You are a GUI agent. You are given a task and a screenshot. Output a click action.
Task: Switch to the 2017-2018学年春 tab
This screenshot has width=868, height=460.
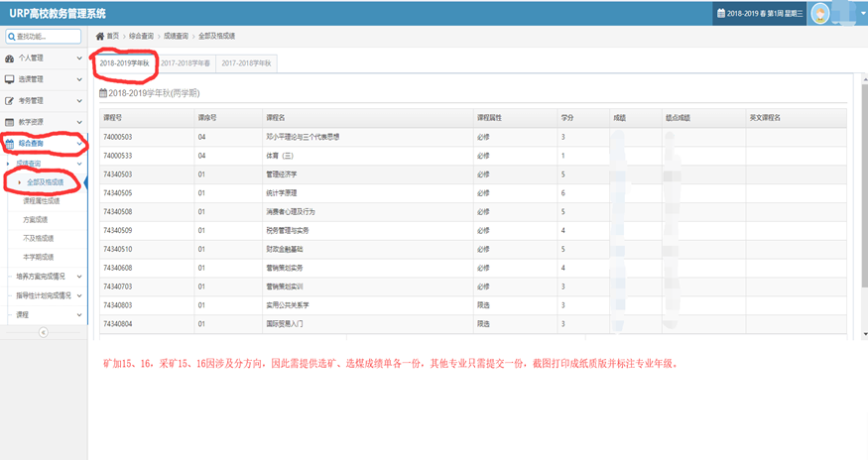tap(185, 62)
